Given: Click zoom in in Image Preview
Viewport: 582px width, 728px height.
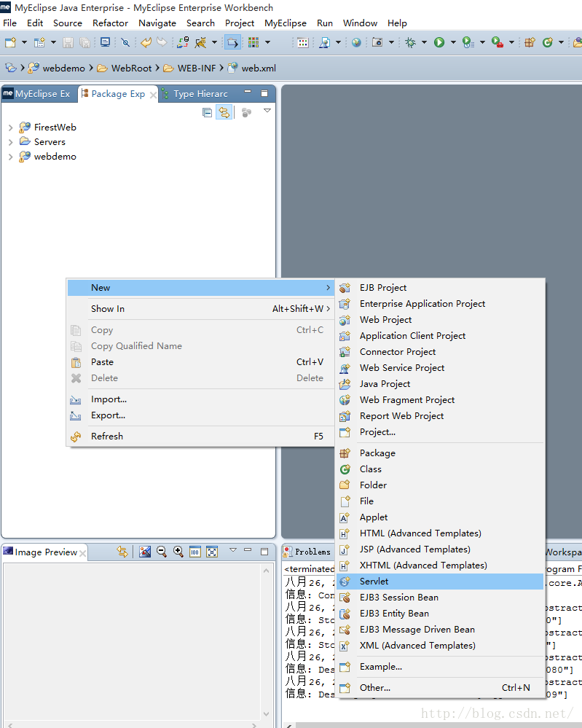Looking at the screenshot, I should click(x=178, y=552).
